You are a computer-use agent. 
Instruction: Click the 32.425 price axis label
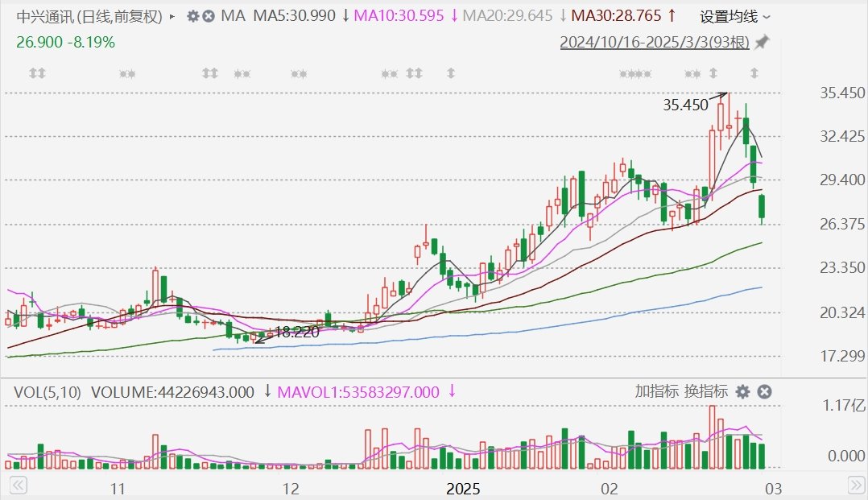pos(842,136)
